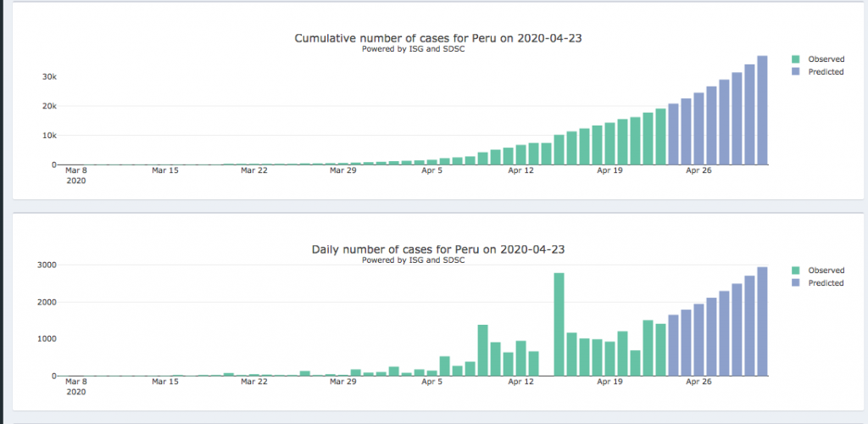Screen dimensions: 868x424
Task: Click the Apr 12 axis label in daily chart
Action: tap(520, 382)
